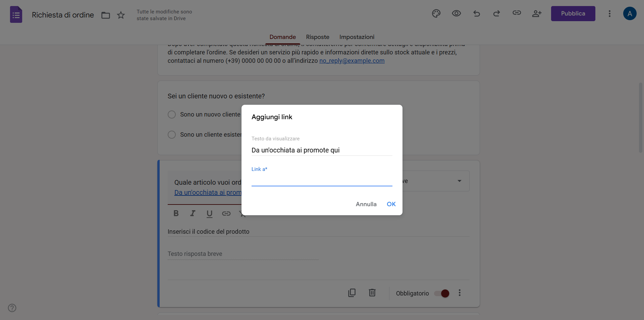The height and width of the screenshot is (320, 644).
Task: Click the undo arrow icon
Action: (x=476, y=13)
